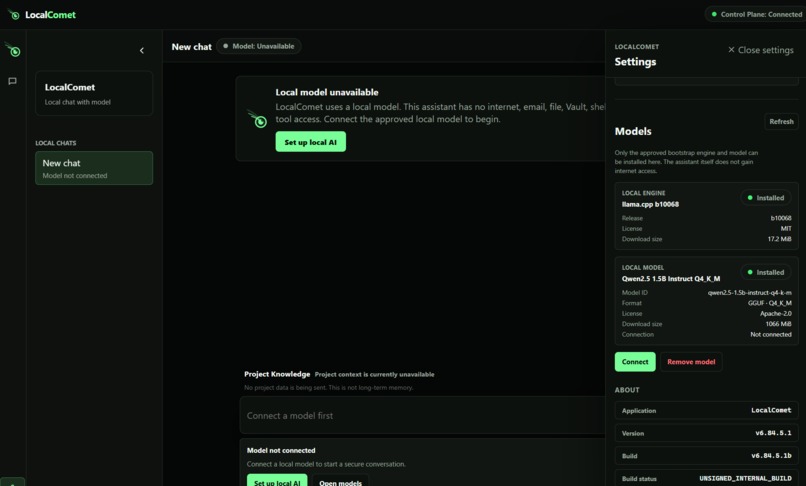Click the Build v6.84.5.1b row
806x486 pixels.
(706, 456)
